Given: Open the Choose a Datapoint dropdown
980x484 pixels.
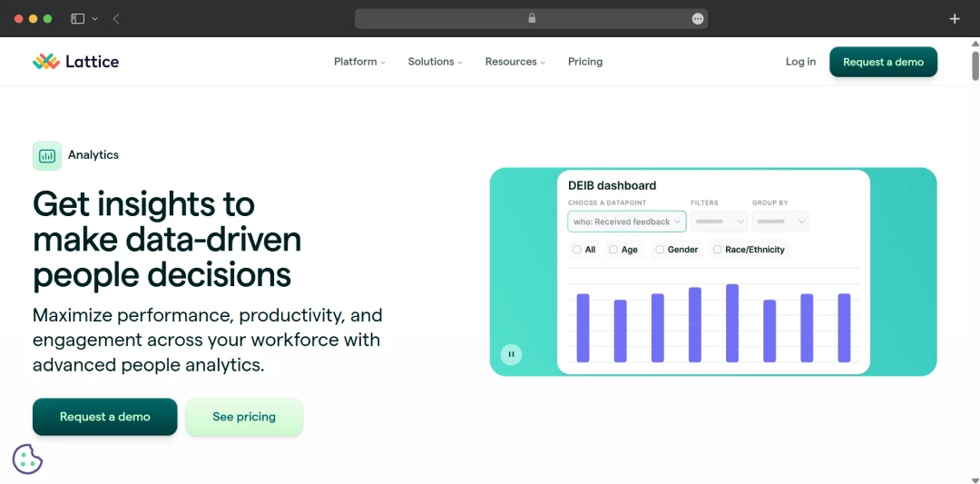Looking at the screenshot, I should [627, 222].
